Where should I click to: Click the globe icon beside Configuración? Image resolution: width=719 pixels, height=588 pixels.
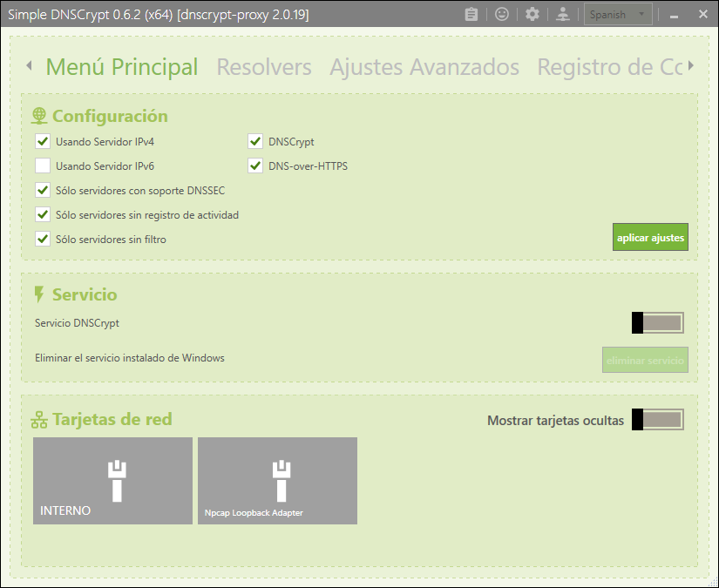[39, 116]
